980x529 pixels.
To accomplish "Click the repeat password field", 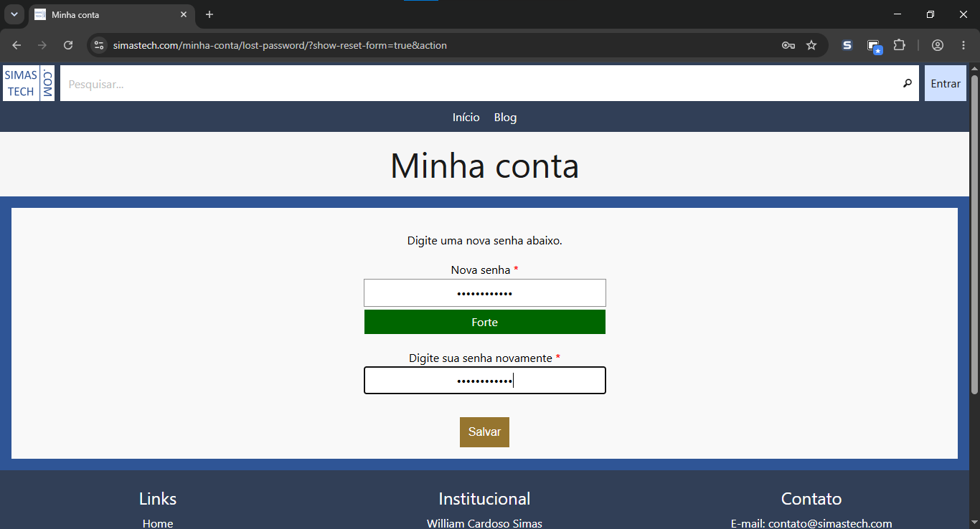I will click(x=485, y=381).
